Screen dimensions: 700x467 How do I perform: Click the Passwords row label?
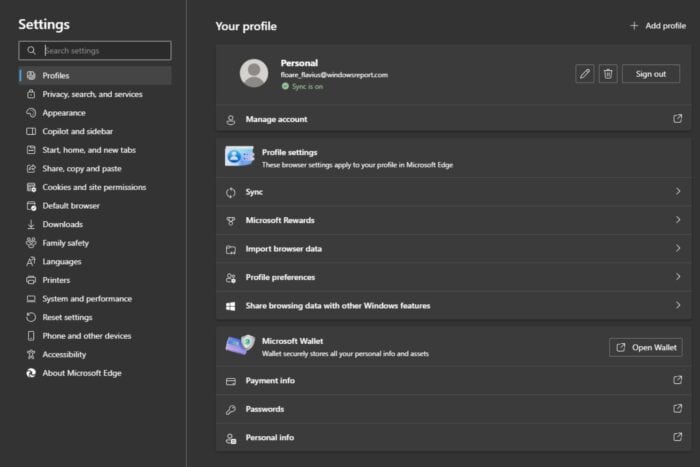pyautogui.click(x=265, y=409)
